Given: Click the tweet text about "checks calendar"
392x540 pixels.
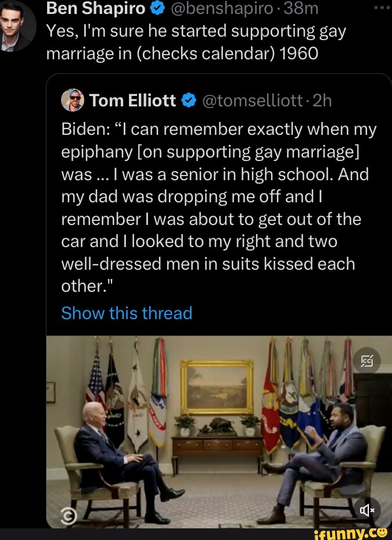Looking at the screenshot, I should (x=195, y=42).
